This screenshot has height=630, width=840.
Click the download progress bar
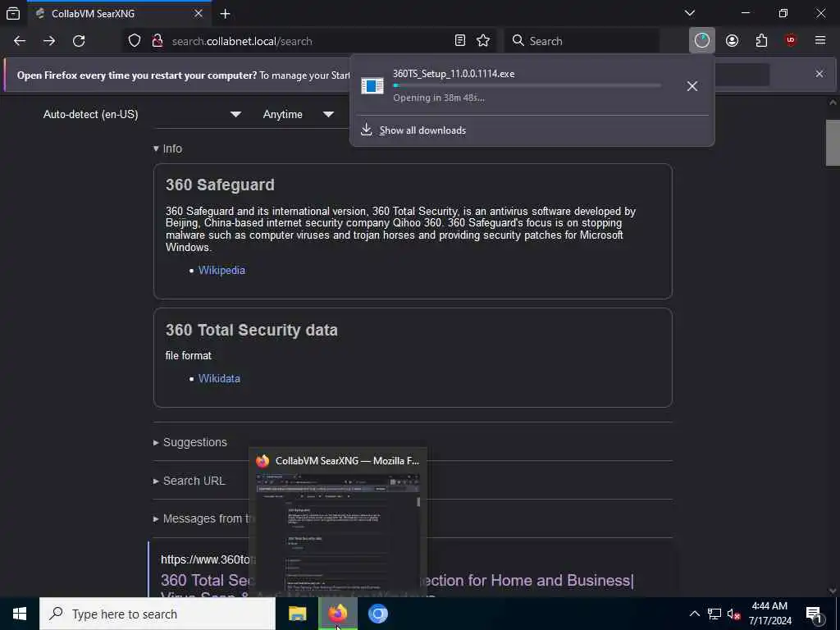527,85
